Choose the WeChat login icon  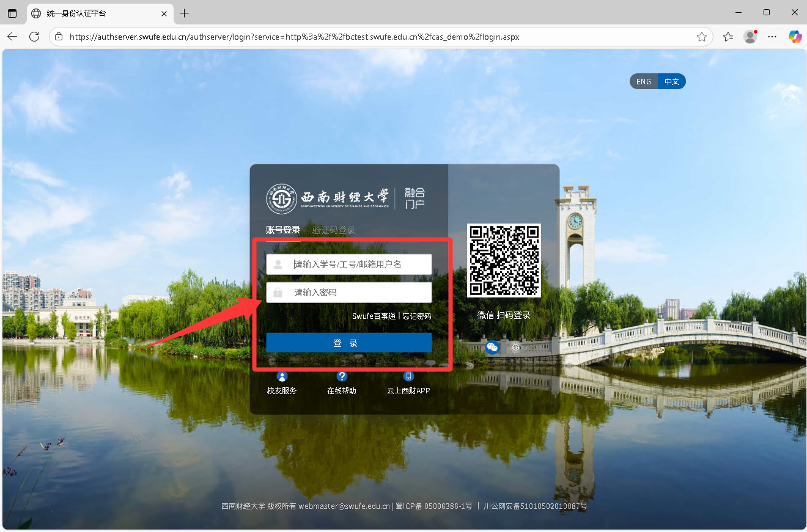pos(493,348)
